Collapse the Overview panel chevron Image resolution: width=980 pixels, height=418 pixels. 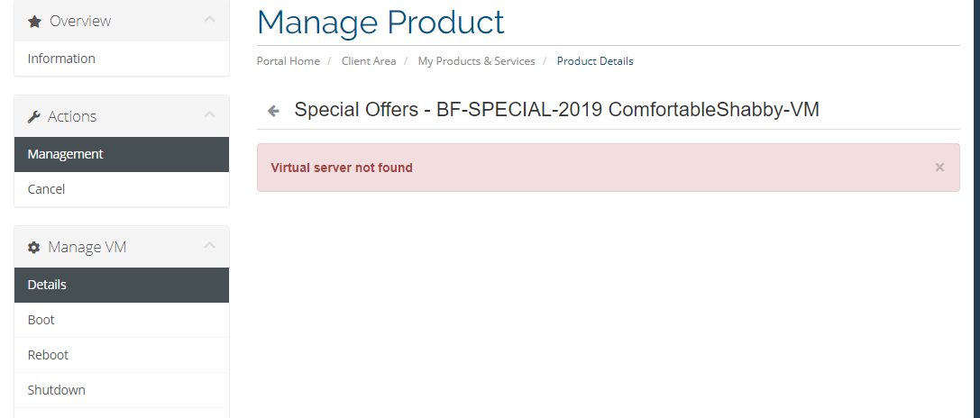[209, 19]
